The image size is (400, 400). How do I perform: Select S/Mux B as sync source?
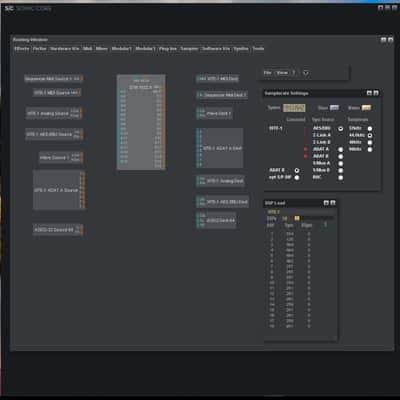point(341,170)
